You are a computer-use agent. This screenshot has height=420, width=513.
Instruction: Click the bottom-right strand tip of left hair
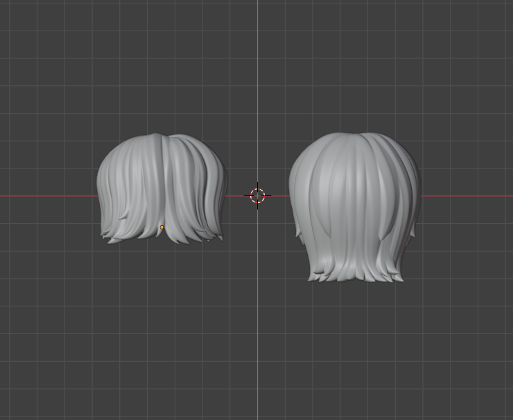click(220, 239)
